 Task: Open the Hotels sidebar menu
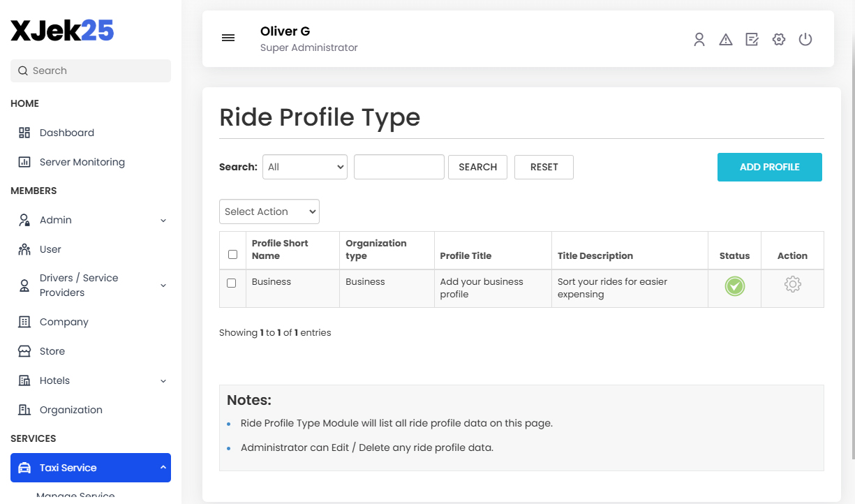coord(54,380)
